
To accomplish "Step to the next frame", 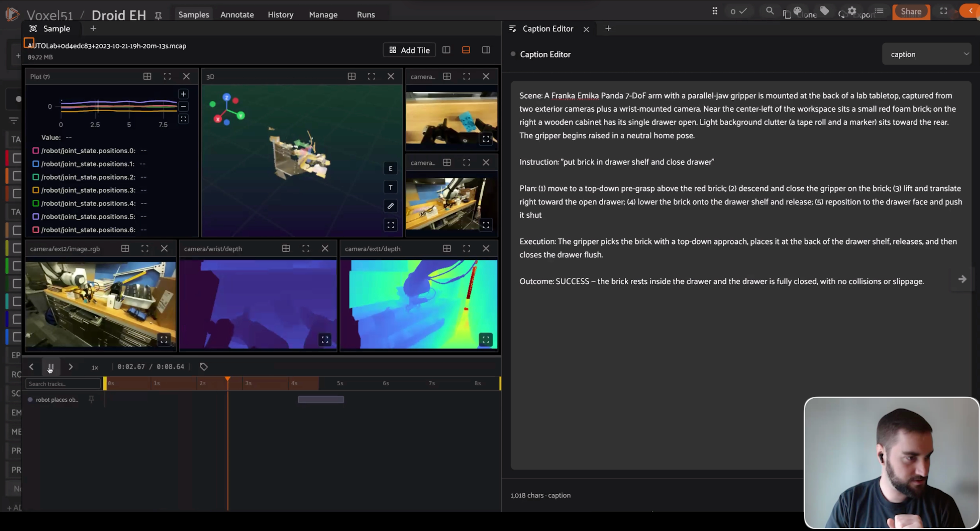I will pyautogui.click(x=70, y=367).
